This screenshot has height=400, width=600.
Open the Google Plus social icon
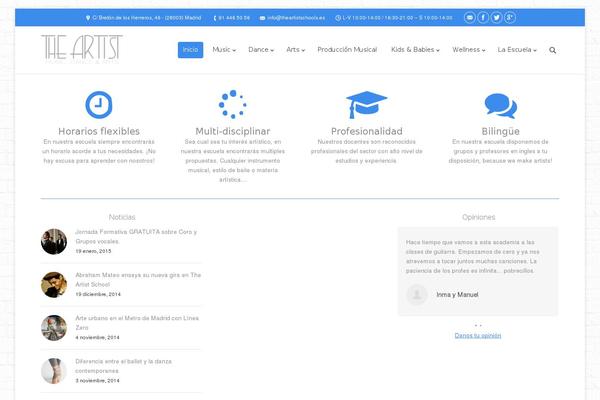510,18
